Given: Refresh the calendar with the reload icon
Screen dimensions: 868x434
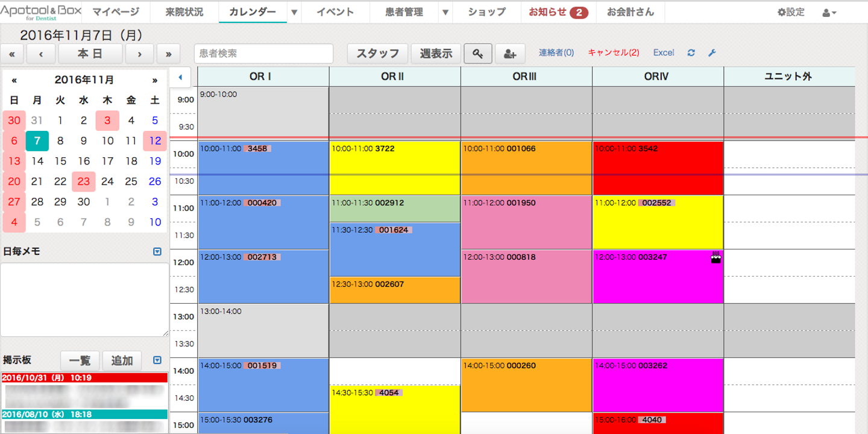Looking at the screenshot, I should (x=691, y=53).
